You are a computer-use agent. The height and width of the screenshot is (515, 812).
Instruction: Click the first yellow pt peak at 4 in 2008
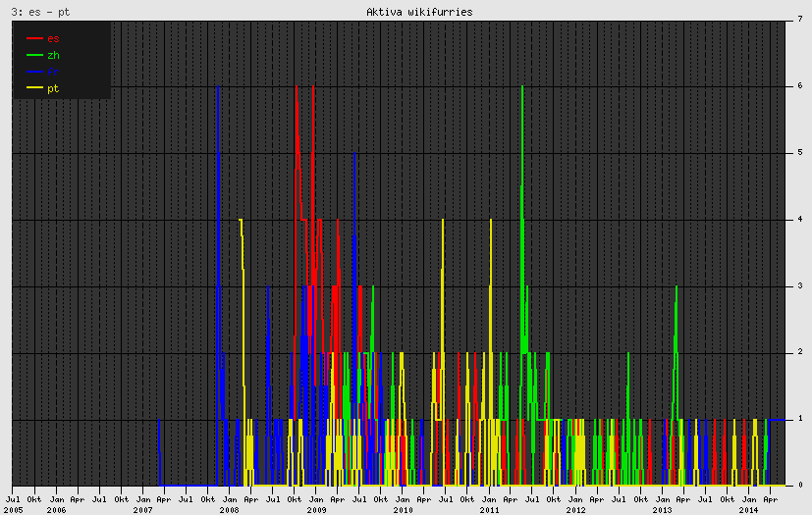click(x=241, y=220)
